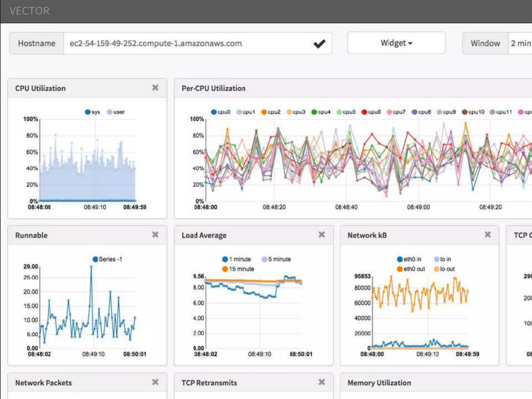Remove the TCP Retransmits widget
Image resolution: width=532 pixels, height=399 pixels.
[x=322, y=382]
